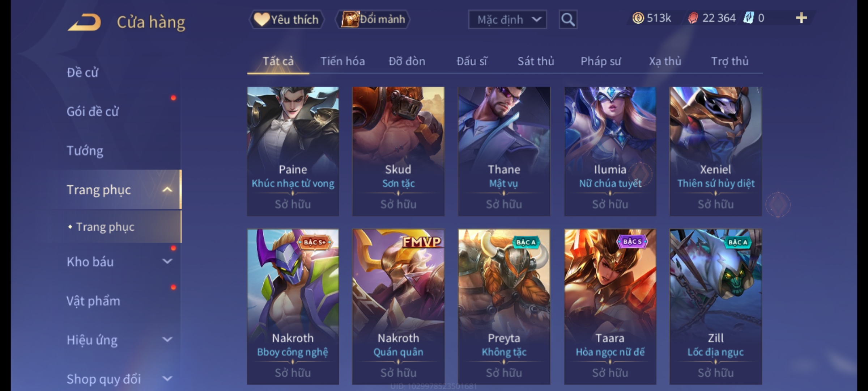This screenshot has height=391, width=868.
Task: Tap the gold coin 513k icon
Action: point(638,18)
